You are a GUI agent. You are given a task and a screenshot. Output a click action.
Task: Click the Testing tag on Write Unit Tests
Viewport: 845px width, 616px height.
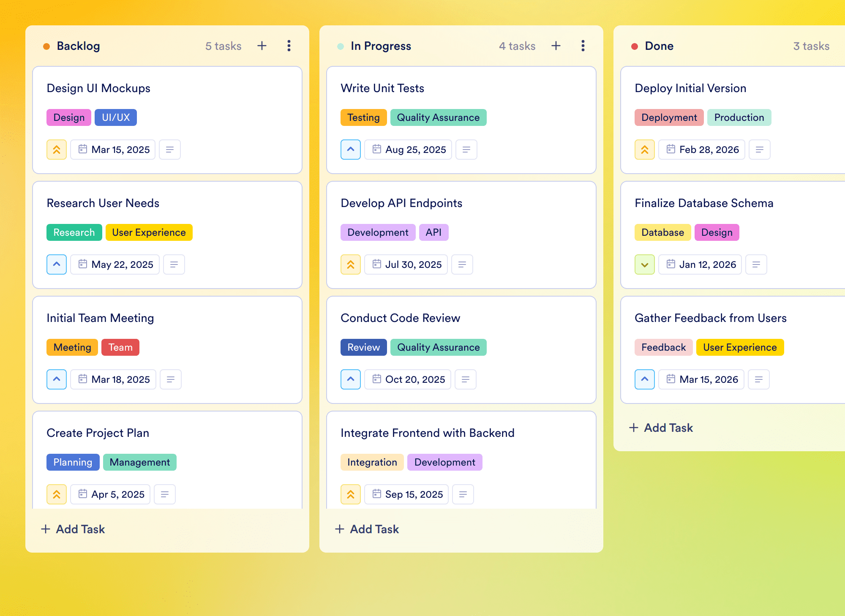pyautogui.click(x=364, y=117)
